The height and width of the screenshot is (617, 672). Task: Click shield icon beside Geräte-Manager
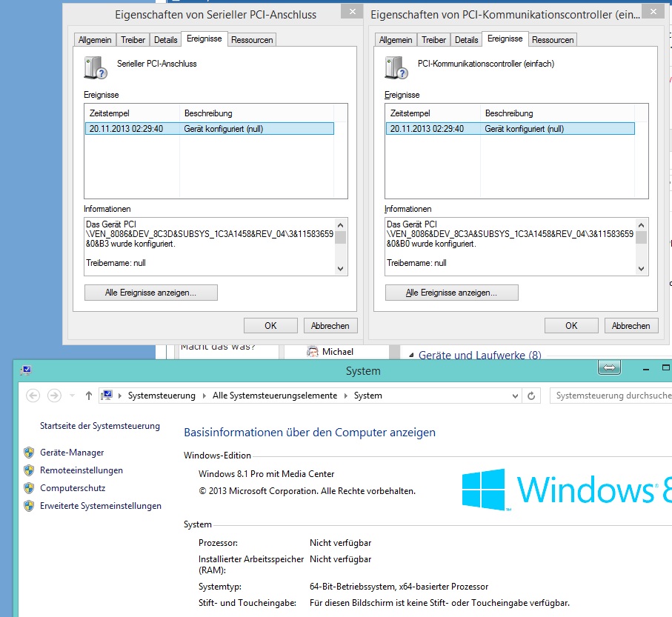coord(29,453)
